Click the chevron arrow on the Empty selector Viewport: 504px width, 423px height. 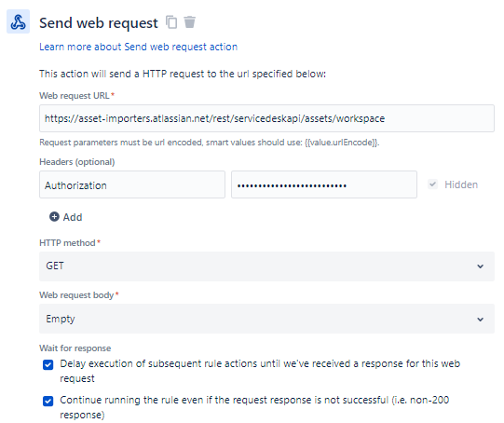480,320
